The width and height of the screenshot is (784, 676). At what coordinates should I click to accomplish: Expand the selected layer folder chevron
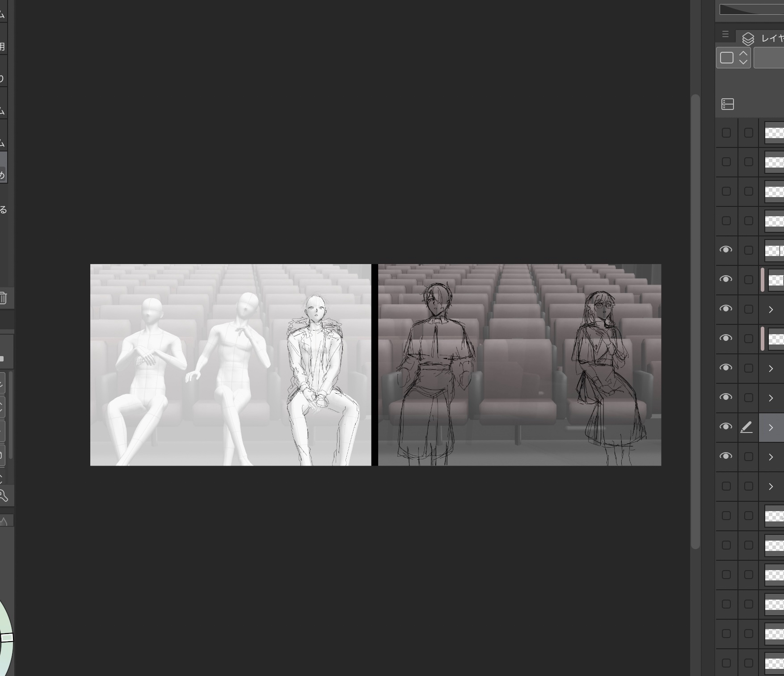(x=771, y=428)
